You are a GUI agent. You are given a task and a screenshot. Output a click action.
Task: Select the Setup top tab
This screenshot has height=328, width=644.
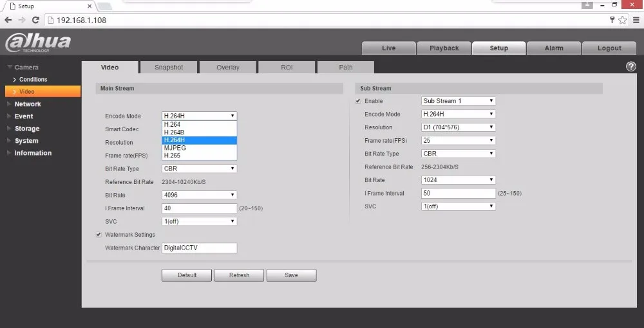pyautogui.click(x=499, y=48)
